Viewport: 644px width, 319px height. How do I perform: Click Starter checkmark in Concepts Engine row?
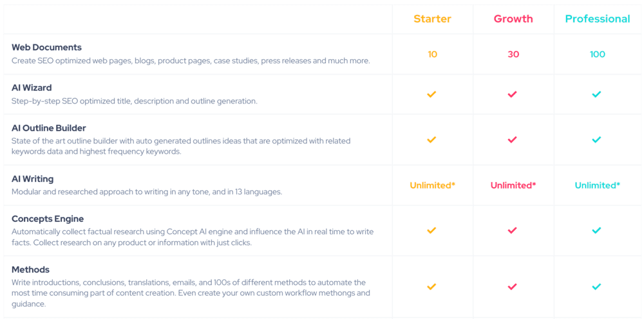pos(431,230)
